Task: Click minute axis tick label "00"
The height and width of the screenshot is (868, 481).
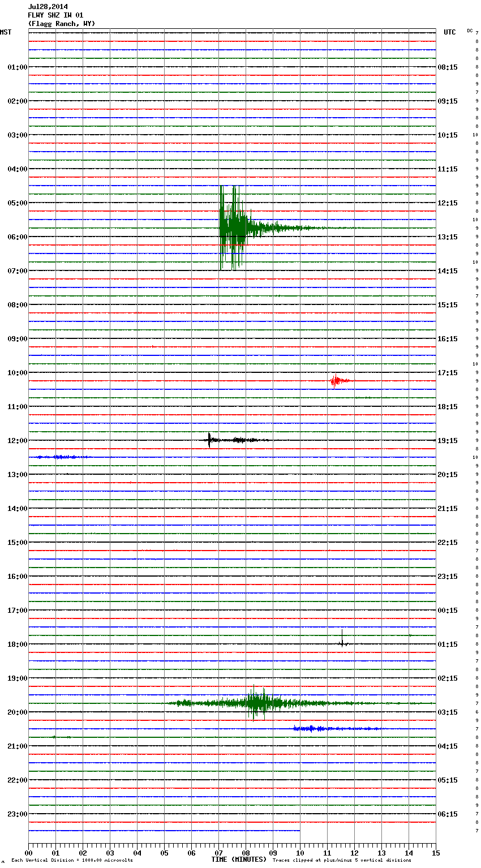Action: (x=28, y=853)
